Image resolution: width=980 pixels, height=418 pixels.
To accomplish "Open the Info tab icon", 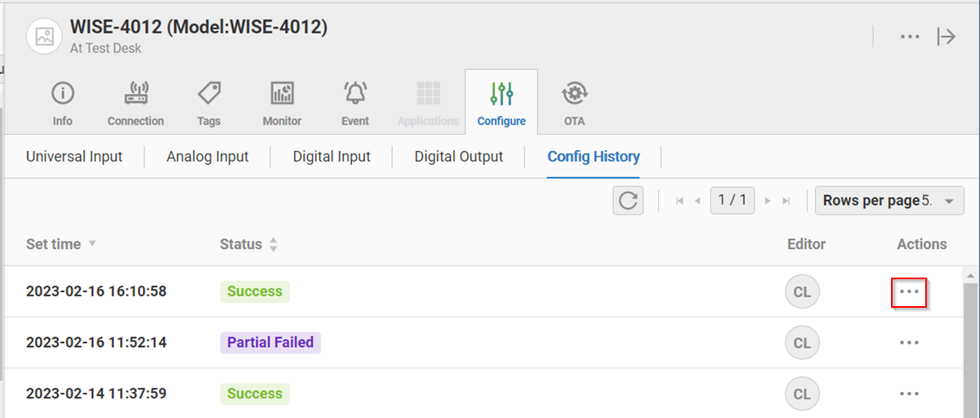I will 62,94.
